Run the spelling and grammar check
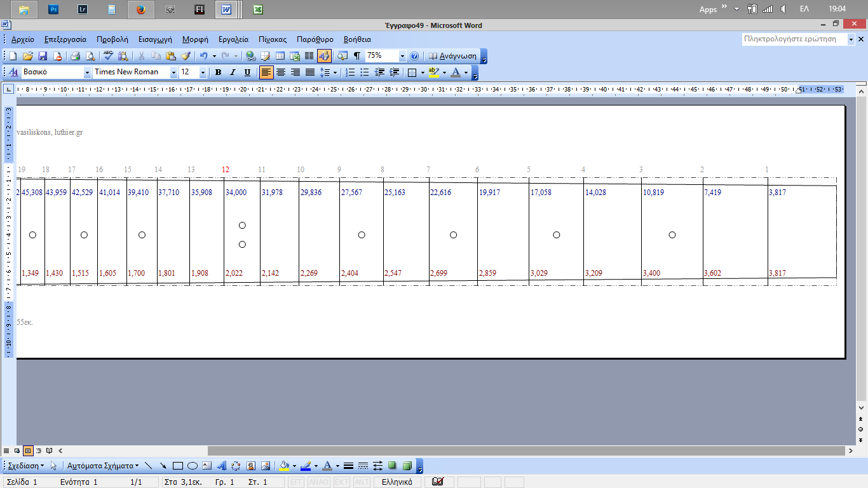The width and height of the screenshot is (868, 488). pyautogui.click(x=108, y=56)
